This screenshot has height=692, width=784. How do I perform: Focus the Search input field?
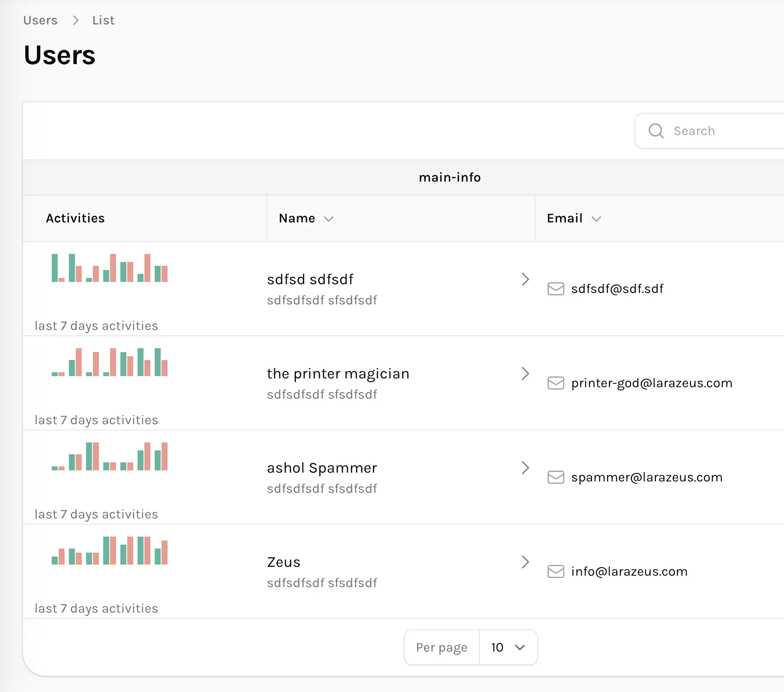pyautogui.click(x=725, y=131)
